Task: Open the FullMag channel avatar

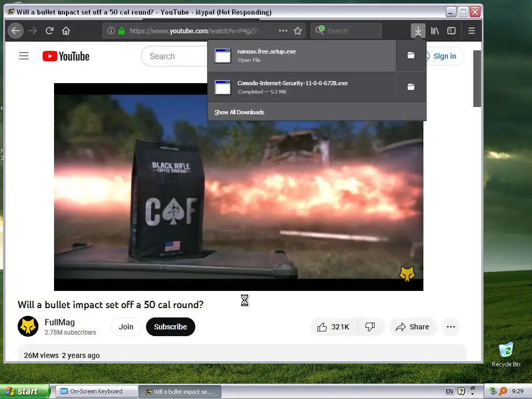Action: coord(28,326)
